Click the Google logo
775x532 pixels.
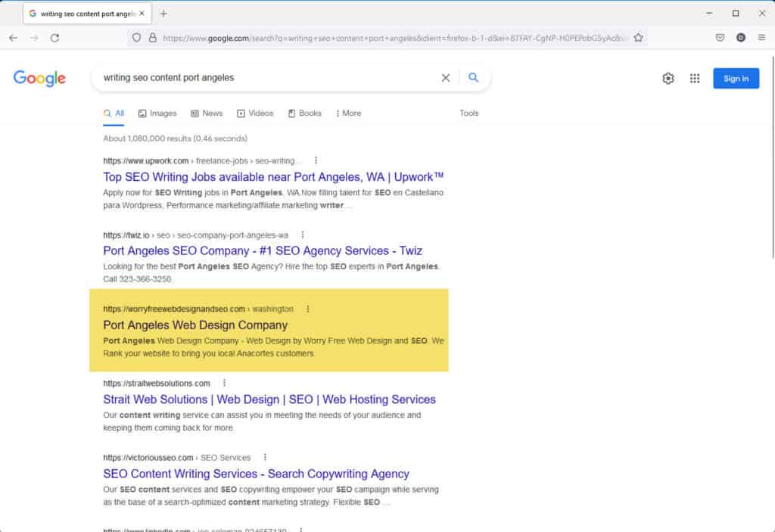click(x=39, y=78)
